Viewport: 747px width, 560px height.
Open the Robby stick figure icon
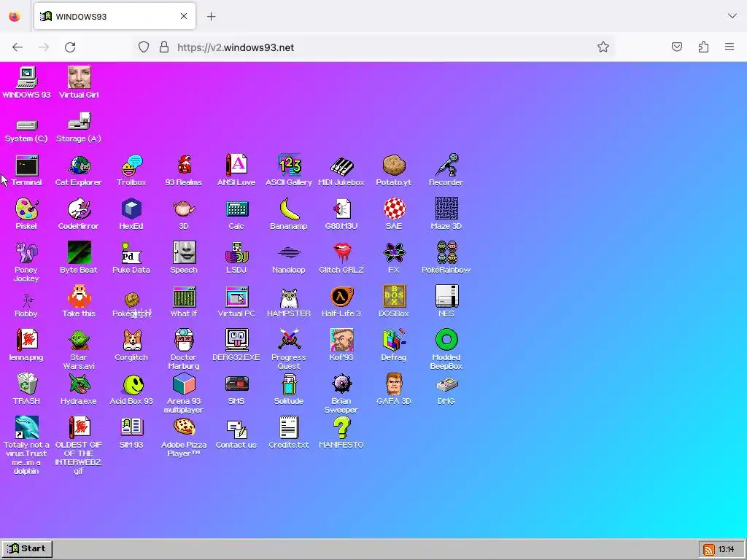click(28, 300)
